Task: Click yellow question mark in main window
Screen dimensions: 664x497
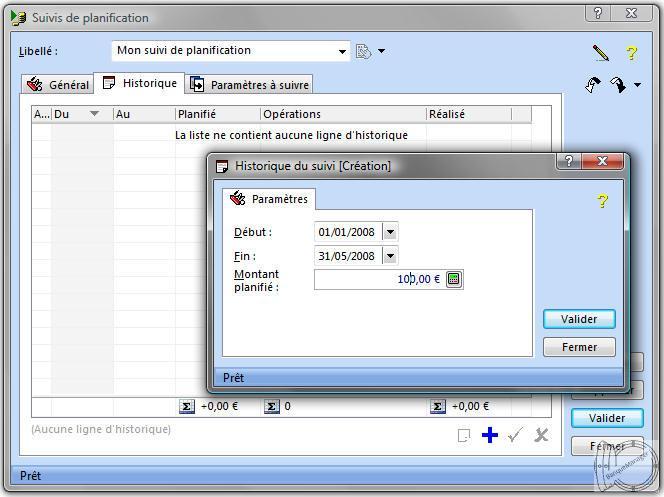Action: click(x=632, y=53)
